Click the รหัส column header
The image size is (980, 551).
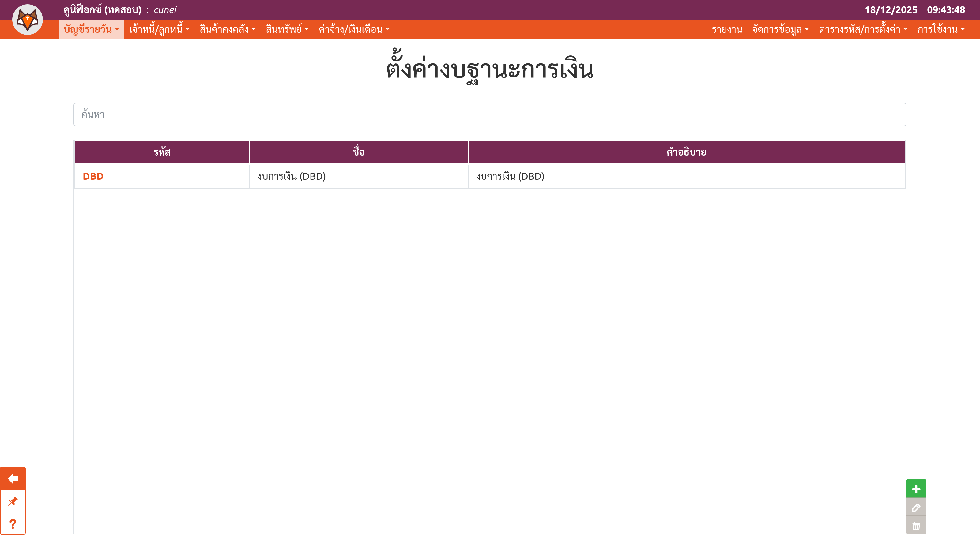(162, 152)
